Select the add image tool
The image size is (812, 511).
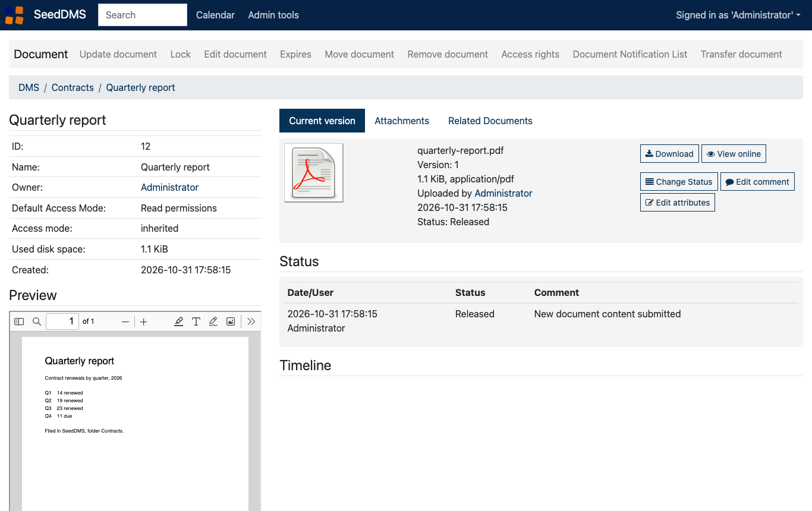(x=231, y=321)
